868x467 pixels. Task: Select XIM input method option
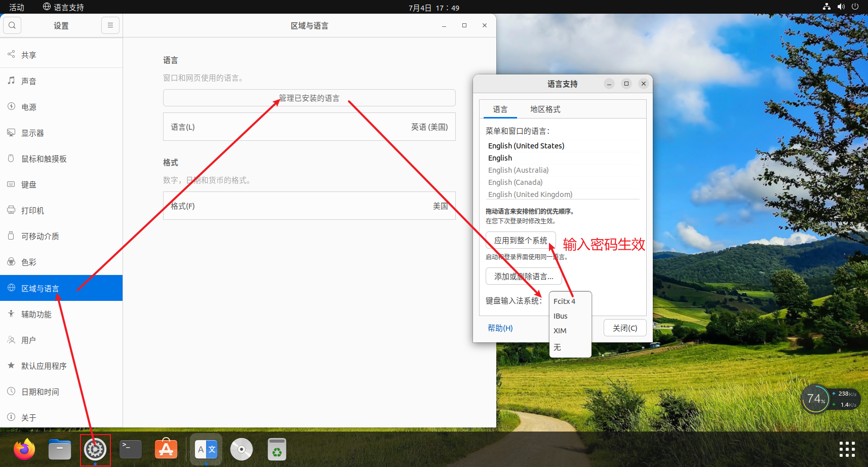tap(560, 331)
